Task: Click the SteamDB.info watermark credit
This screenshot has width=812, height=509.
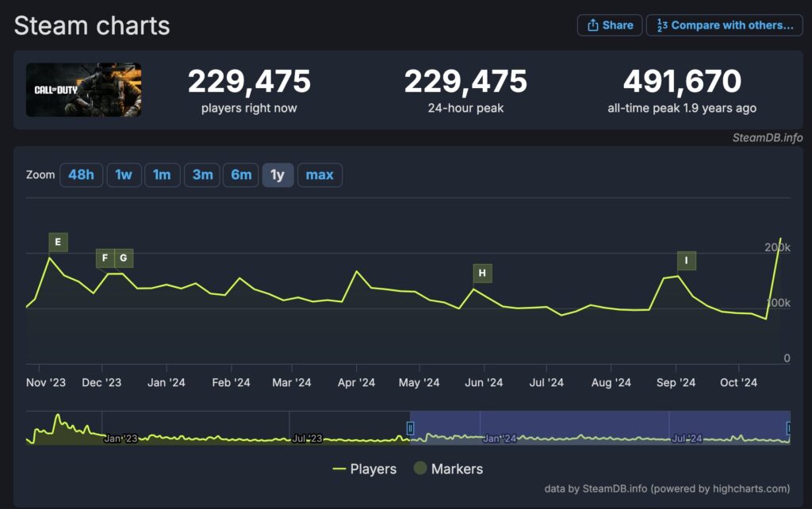Action: pyautogui.click(x=767, y=138)
